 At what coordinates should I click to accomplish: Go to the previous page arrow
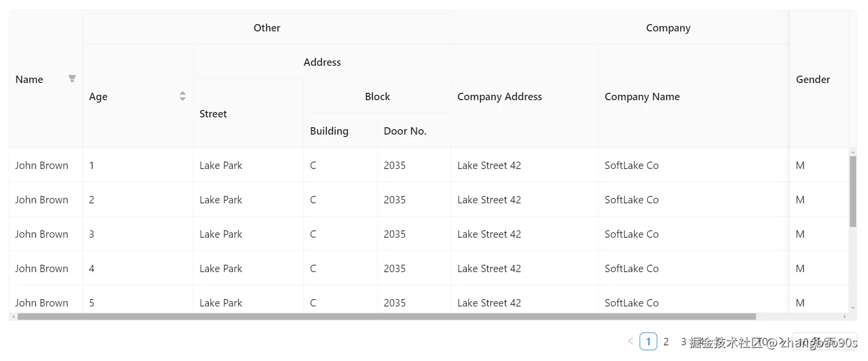[x=630, y=341]
